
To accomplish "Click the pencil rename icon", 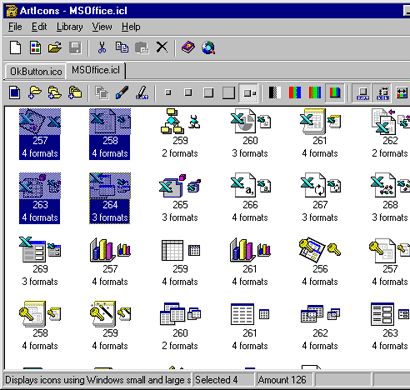I will coord(142,93).
